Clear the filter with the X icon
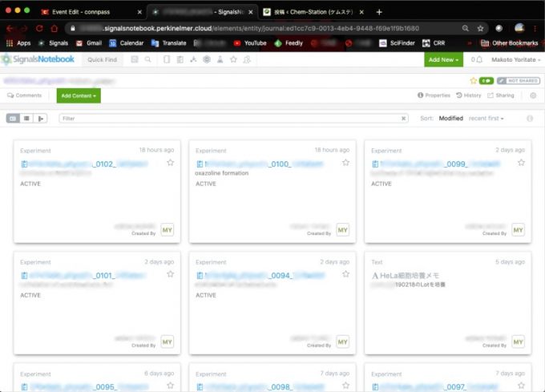The height and width of the screenshot is (392, 545). [404, 119]
